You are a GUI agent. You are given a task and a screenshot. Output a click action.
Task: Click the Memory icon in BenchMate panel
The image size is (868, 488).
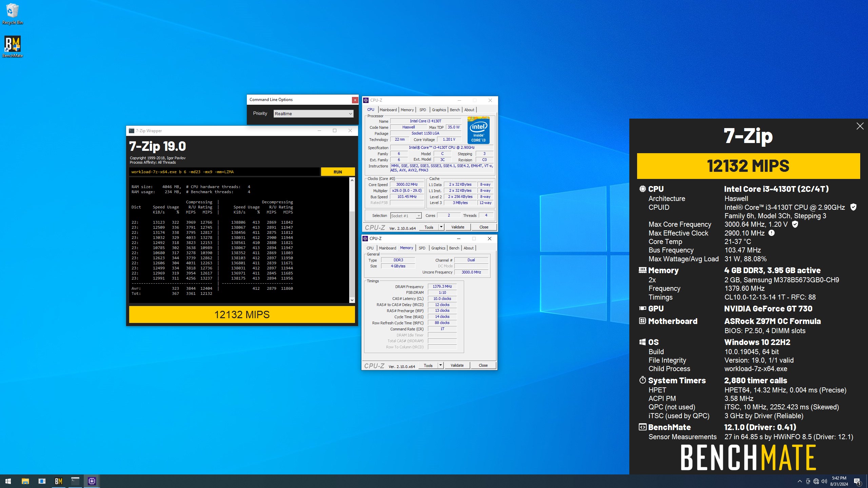643,270
